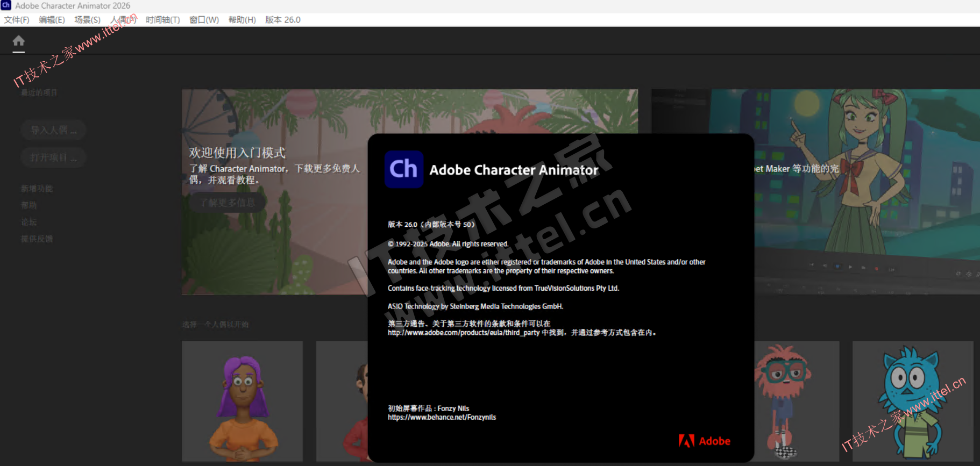Open the 文件(F) menu

tap(17, 20)
